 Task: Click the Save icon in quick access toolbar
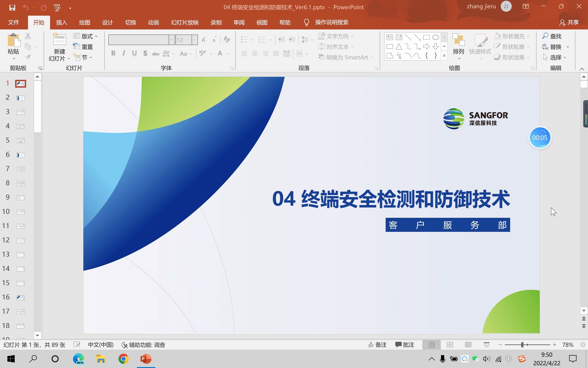12,8
